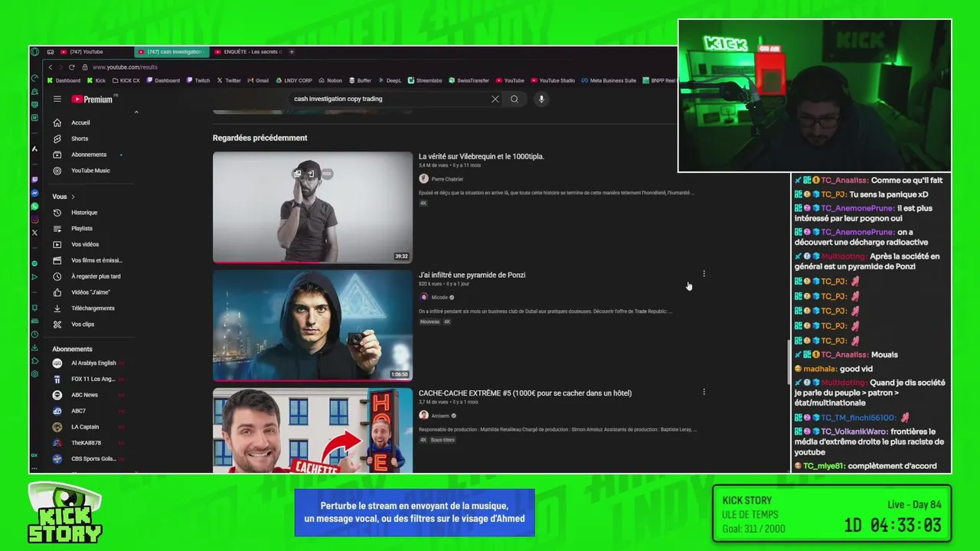
Task: Open À regarder plus tard list
Action: click(96, 276)
